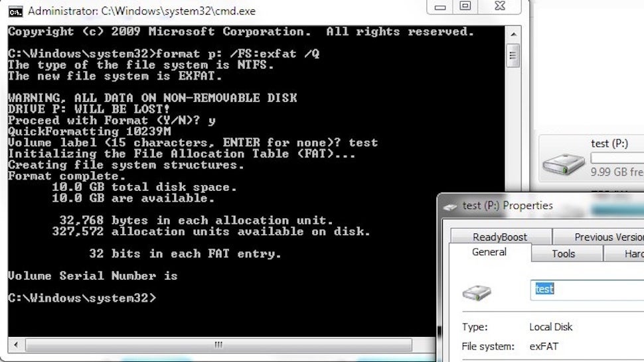Image resolution: width=644 pixels, height=362 pixels.
Task: Click the cmd.exe icon in title bar
Action: point(16,11)
